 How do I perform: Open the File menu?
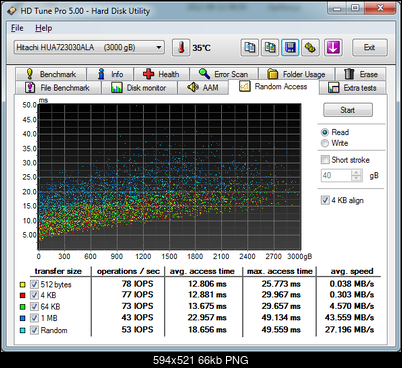[17, 28]
